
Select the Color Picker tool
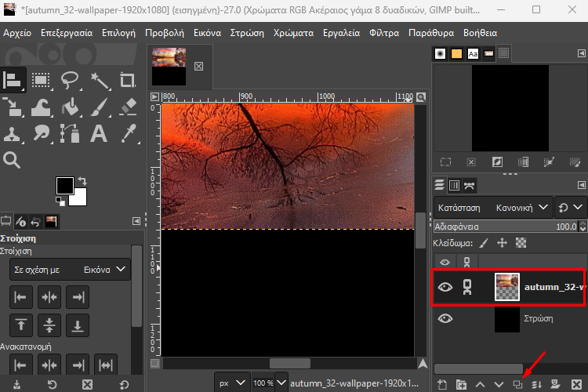[129, 134]
